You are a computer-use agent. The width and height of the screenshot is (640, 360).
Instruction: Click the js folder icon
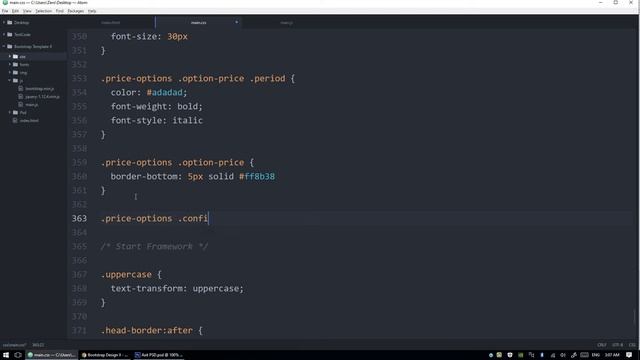[x=16, y=80]
